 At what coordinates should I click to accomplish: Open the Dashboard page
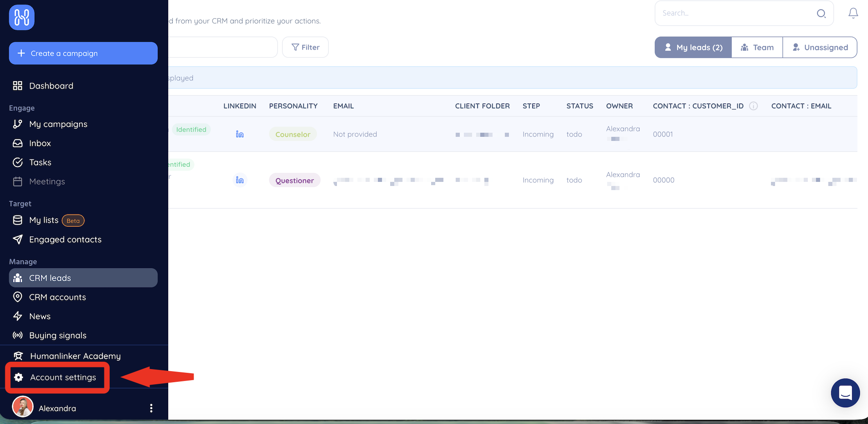coord(83,86)
